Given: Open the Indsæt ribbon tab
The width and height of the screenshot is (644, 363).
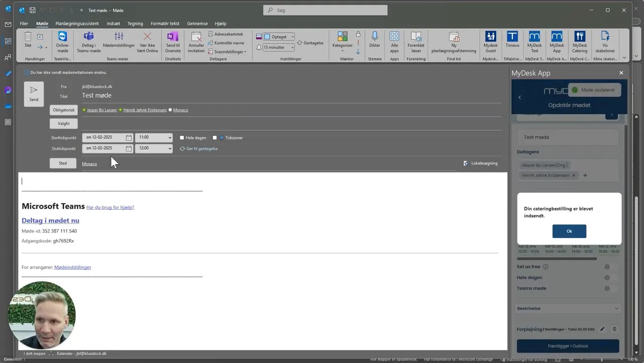Looking at the screenshot, I should click(x=113, y=24).
